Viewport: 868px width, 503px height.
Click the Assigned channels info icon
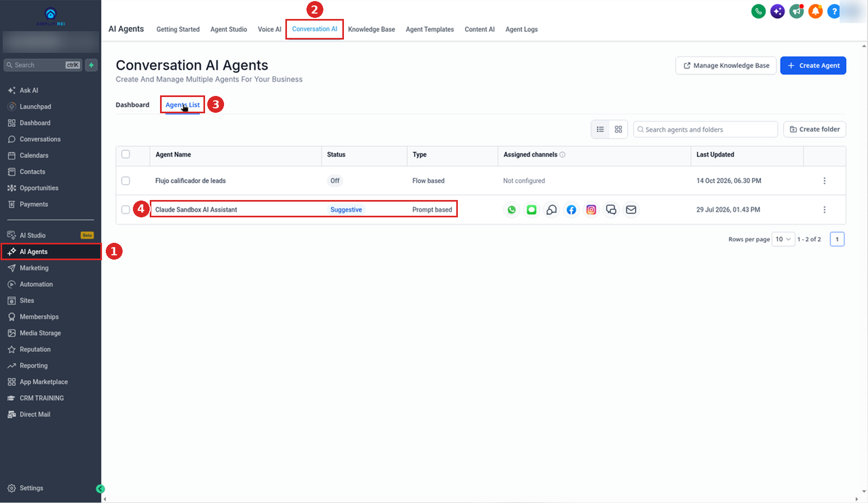563,154
